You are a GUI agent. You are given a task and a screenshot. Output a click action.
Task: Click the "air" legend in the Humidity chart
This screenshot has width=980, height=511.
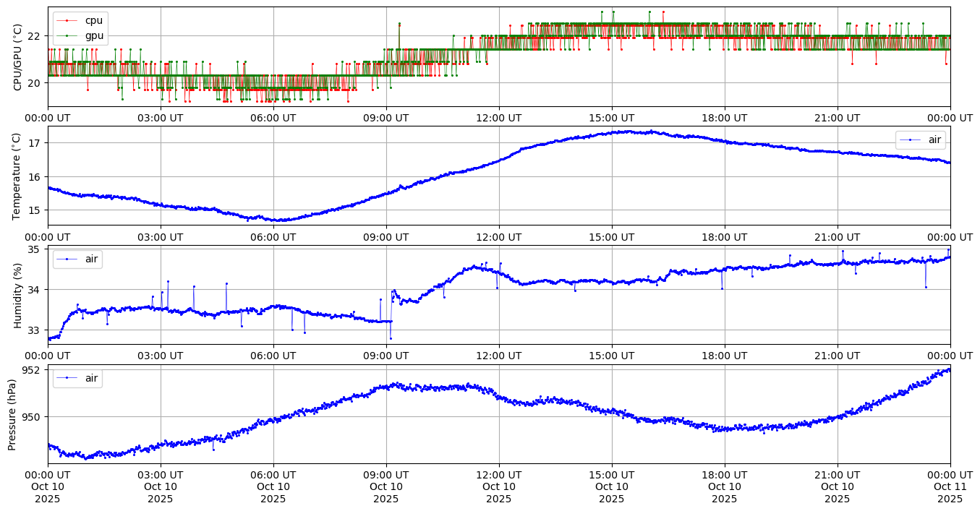(77, 259)
